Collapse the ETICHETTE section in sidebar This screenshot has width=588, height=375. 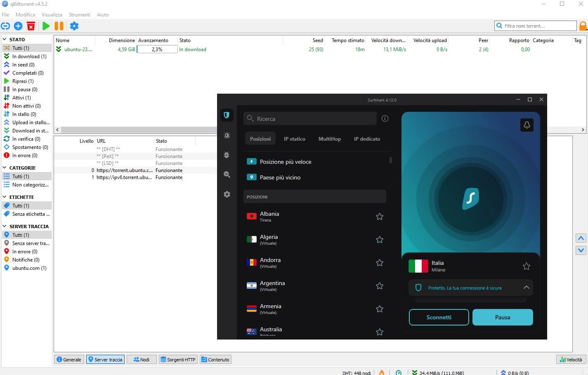(x=5, y=197)
